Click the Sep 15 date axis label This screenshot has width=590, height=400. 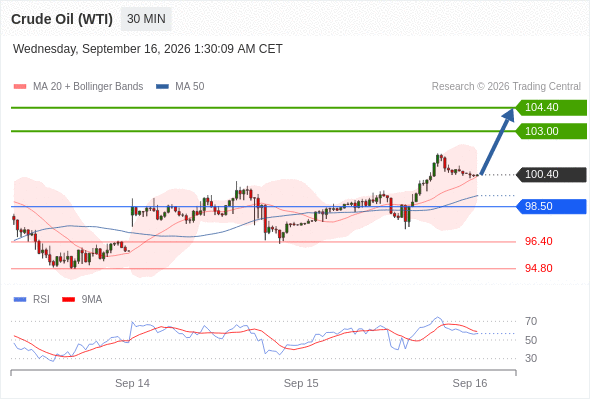click(301, 383)
